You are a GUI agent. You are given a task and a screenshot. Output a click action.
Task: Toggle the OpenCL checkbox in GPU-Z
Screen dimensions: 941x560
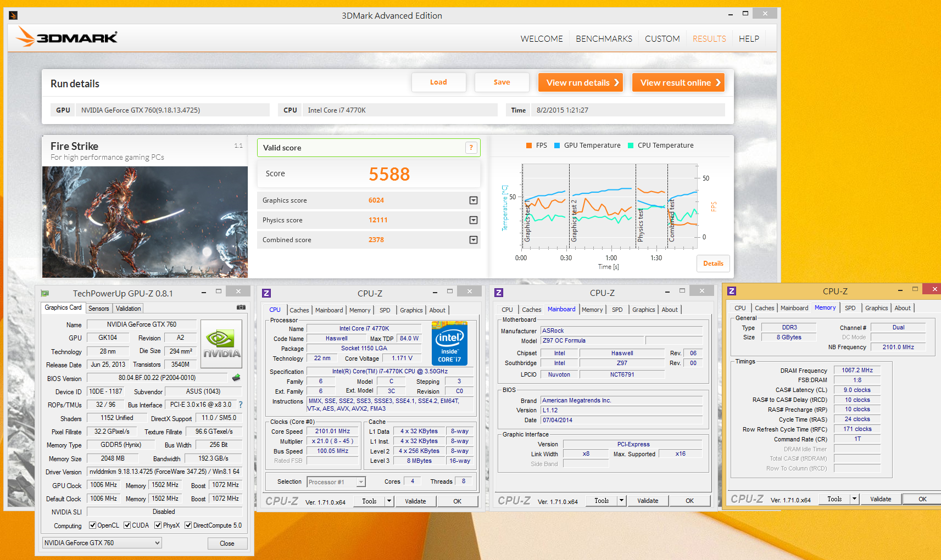[93, 525]
